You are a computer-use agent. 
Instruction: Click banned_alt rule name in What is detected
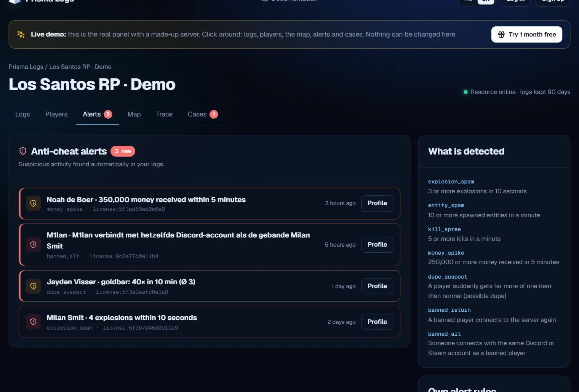click(x=444, y=334)
